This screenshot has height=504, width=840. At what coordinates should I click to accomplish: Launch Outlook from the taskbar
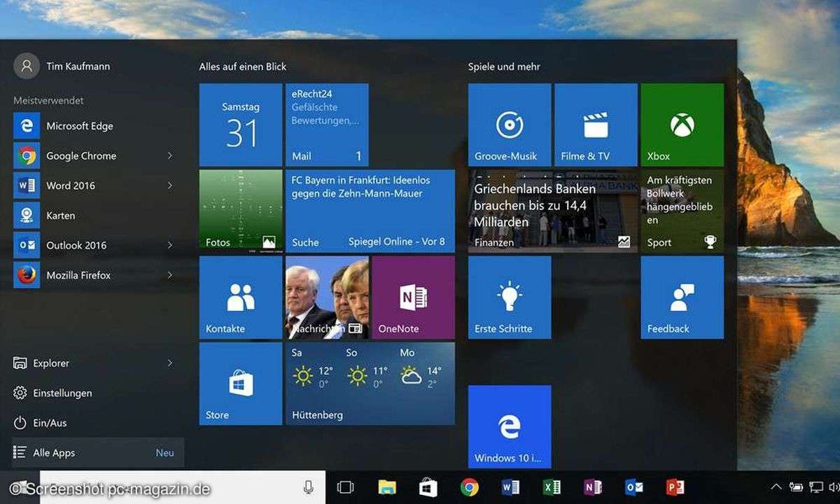(x=634, y=487)
